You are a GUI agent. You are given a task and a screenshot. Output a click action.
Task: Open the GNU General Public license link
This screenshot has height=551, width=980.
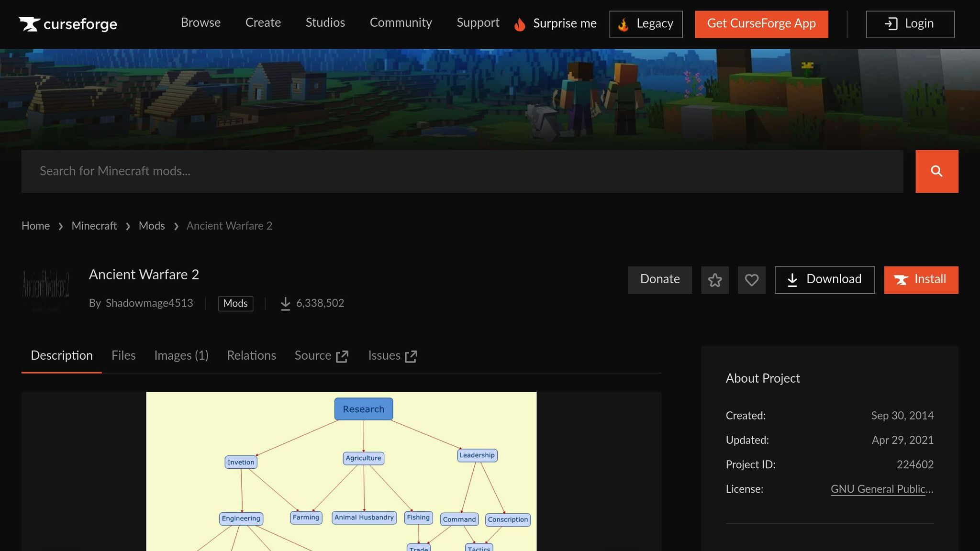tap(882, 489)
